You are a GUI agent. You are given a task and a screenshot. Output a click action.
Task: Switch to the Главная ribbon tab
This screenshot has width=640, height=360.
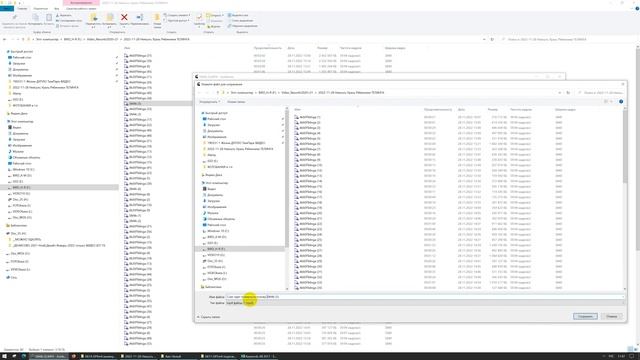coord(22,8)
